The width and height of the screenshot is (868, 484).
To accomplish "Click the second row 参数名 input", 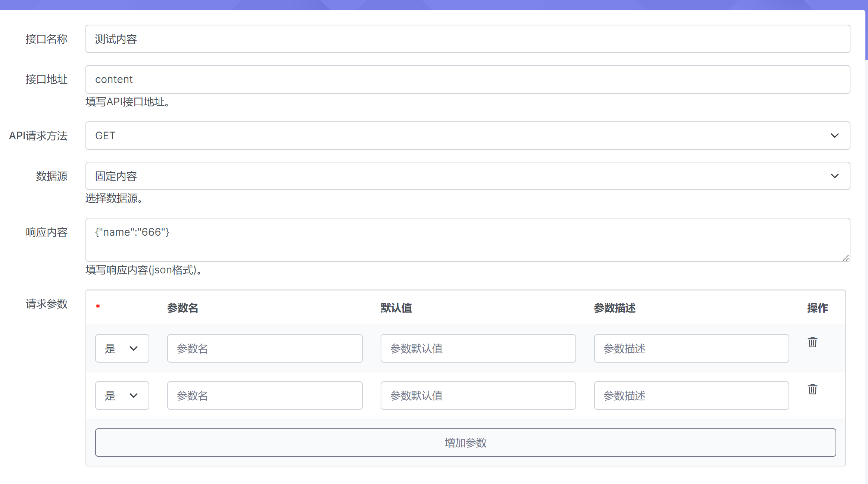I will pos(265,395).
